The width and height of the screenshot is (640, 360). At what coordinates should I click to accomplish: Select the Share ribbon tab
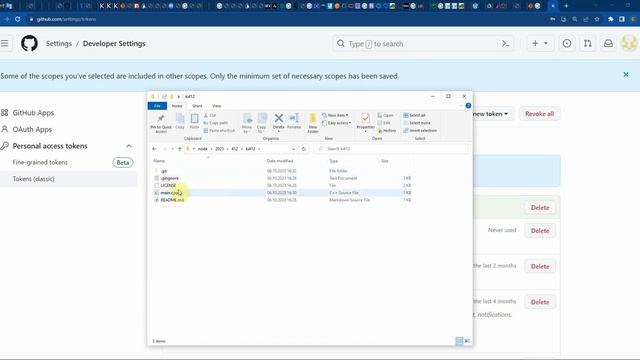(197, 106)
